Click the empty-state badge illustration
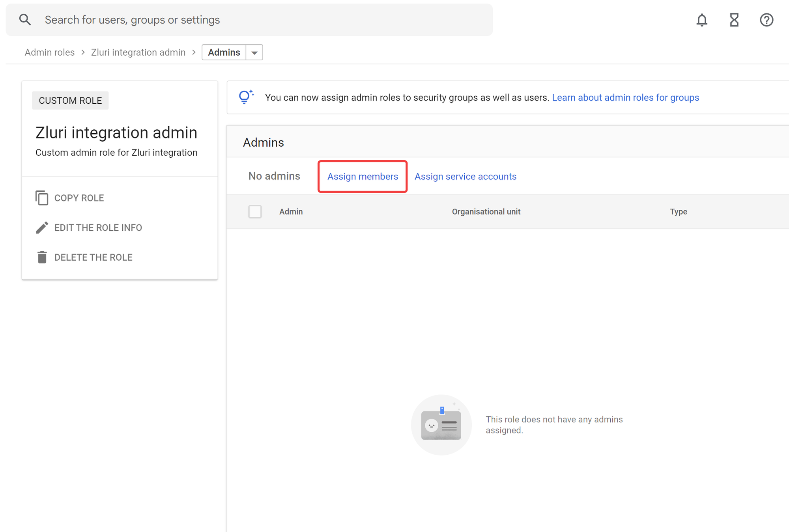The height and width of the screenshot is (532, 789). pos(441,425)
